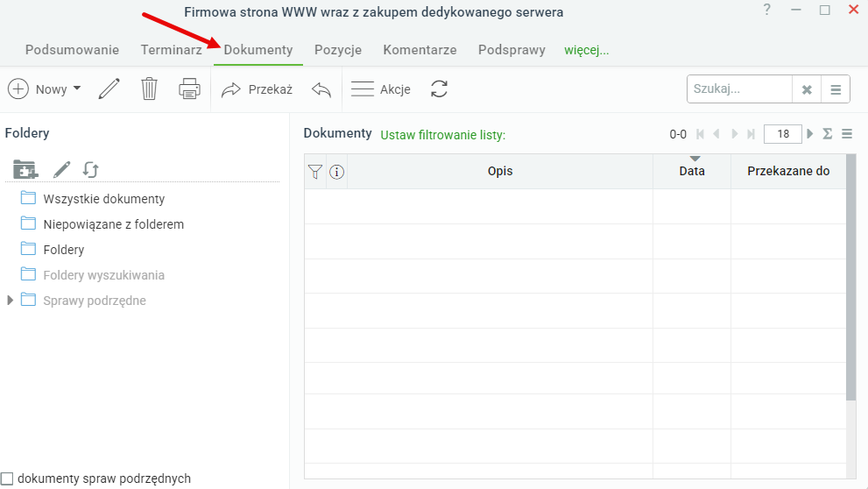Click the info column icon

click(336, 172)
